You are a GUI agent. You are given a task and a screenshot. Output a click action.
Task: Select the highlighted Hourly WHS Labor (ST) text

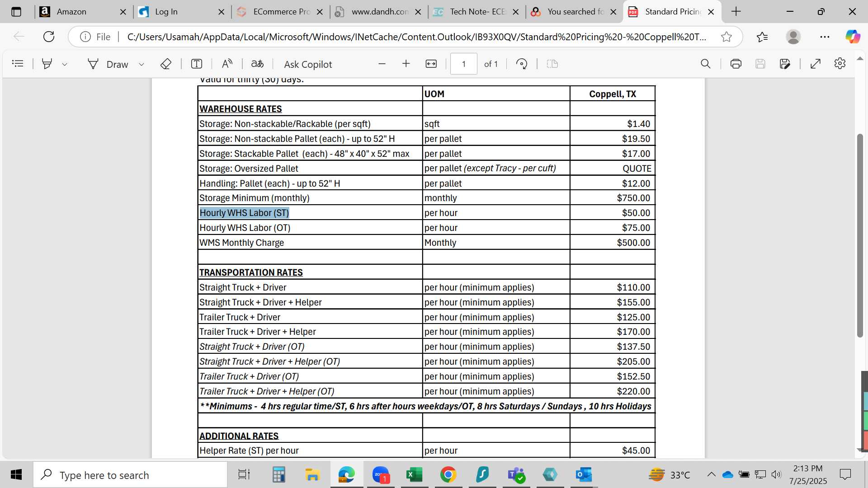pos(244,213)
